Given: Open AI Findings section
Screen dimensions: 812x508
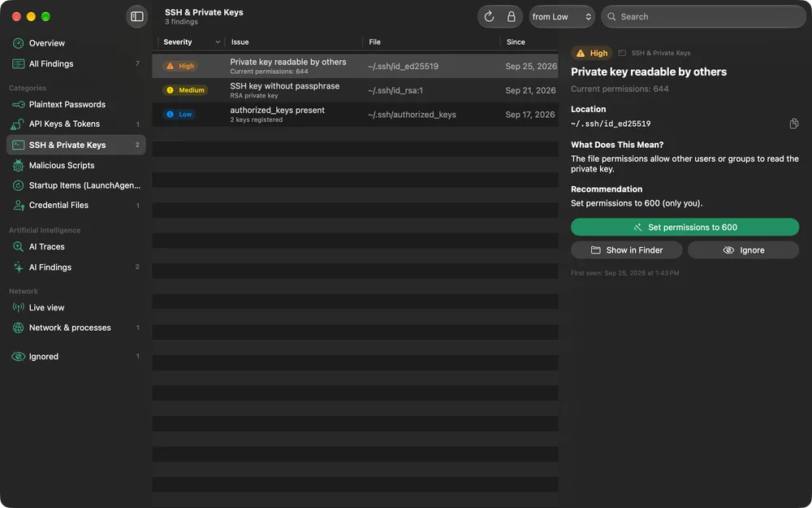Looking at the screenshot, I should [x=76, y=267].
